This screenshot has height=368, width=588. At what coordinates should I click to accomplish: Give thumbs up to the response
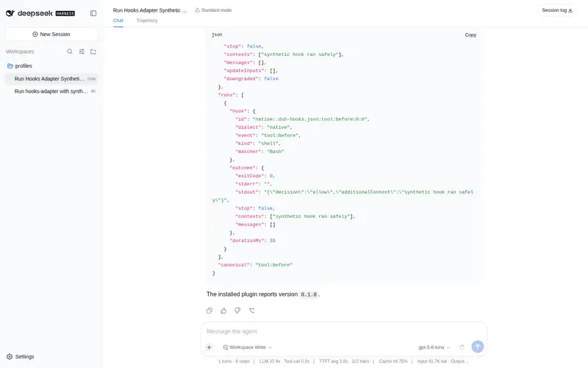[223, 311]
